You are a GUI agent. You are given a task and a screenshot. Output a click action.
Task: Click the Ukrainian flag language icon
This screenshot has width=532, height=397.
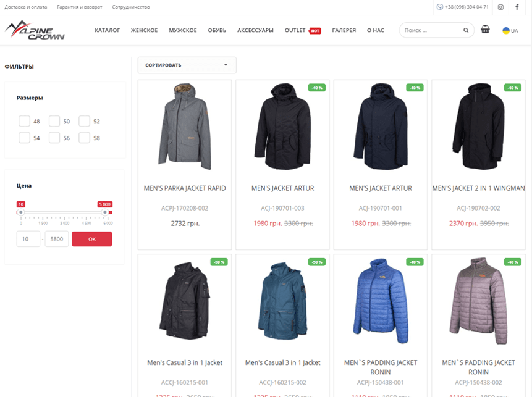506,30
